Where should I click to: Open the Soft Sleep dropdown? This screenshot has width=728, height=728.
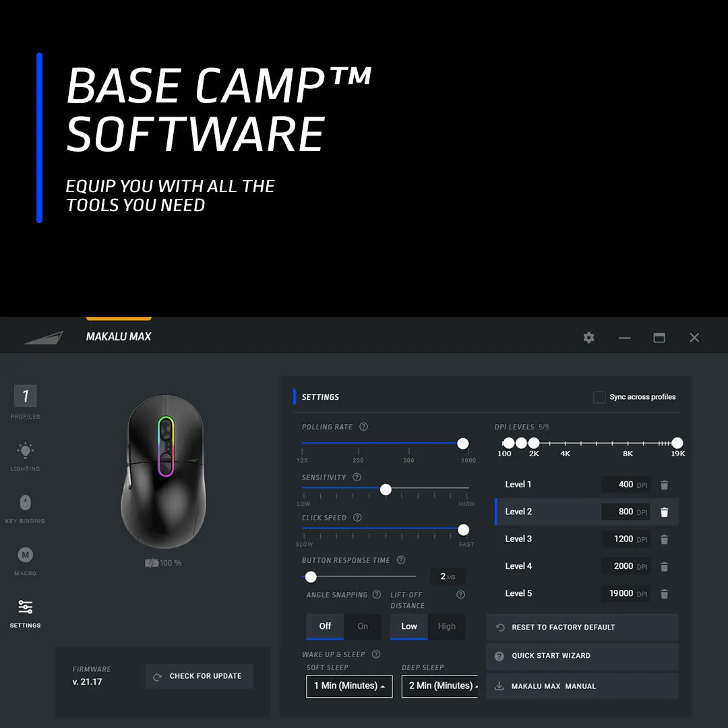pyautogui.click(x=349, y=686)
